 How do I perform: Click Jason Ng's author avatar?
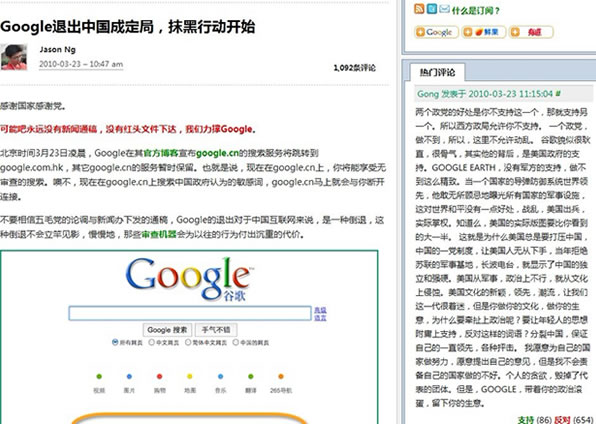14,57
